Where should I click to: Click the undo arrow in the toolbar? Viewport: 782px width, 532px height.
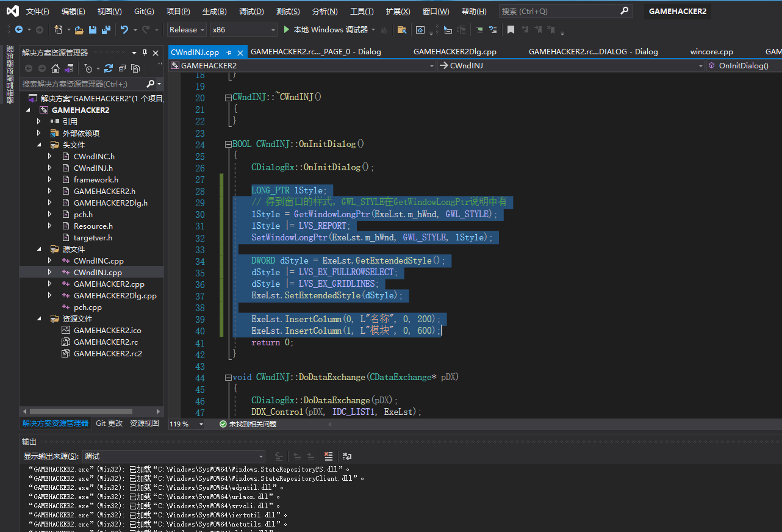point(124,29)
